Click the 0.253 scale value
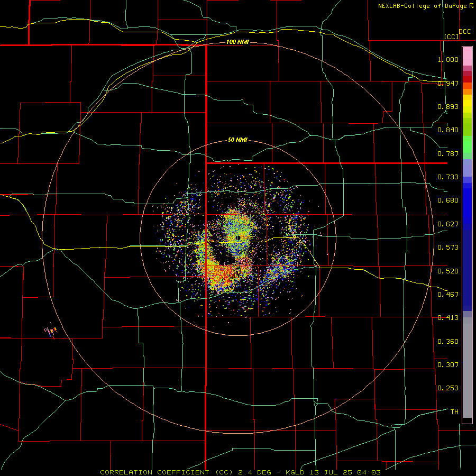Screen dimensions: 476x476 (448, 388)
